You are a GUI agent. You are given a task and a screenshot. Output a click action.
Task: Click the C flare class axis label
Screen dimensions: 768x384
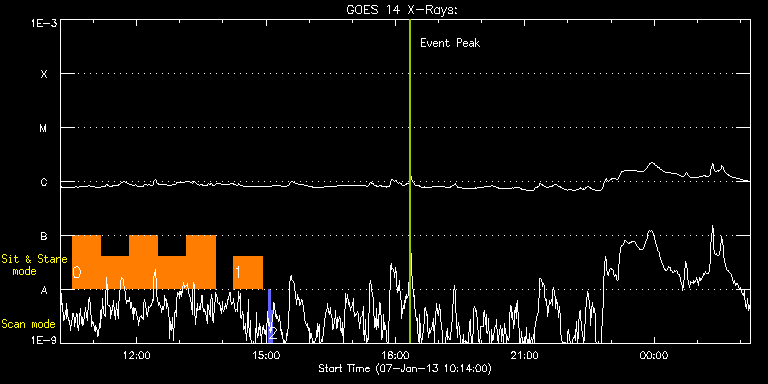(x=44, y=183)
